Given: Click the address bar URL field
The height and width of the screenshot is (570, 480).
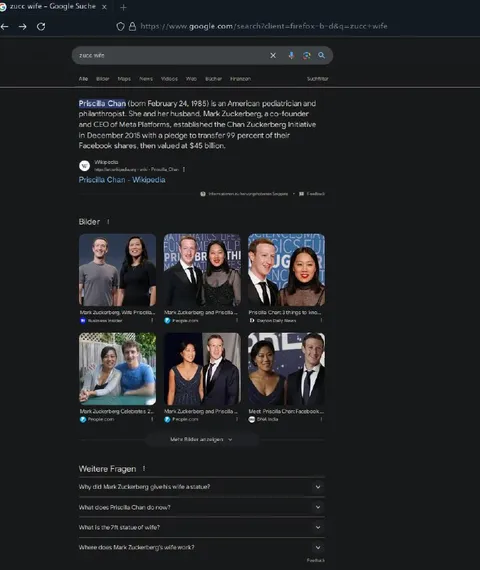Looking at the screenshot, I should click(264, 26).
